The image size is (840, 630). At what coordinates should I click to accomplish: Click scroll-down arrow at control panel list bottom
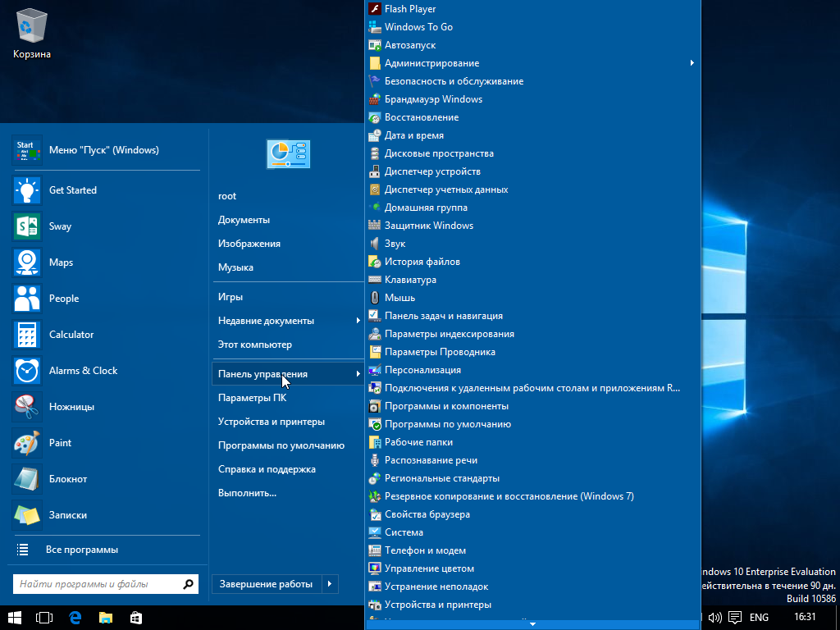(x=532, y=624)
